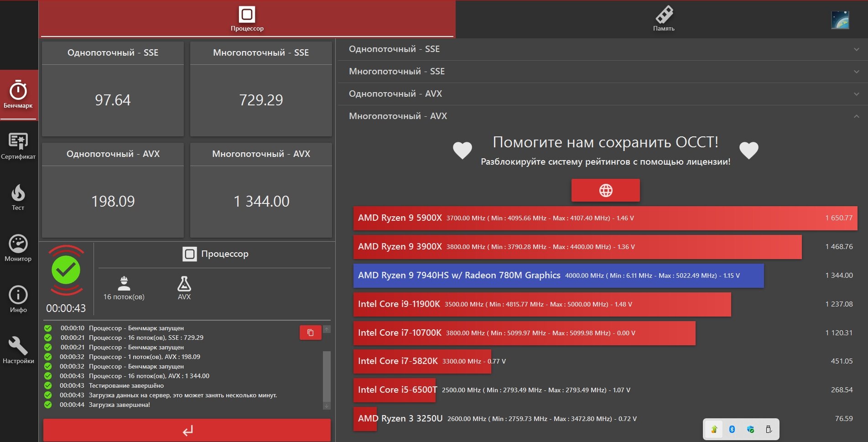Switch to the Память tab
The height and width of the screenshot is (442, 868).
click(664, 19)
